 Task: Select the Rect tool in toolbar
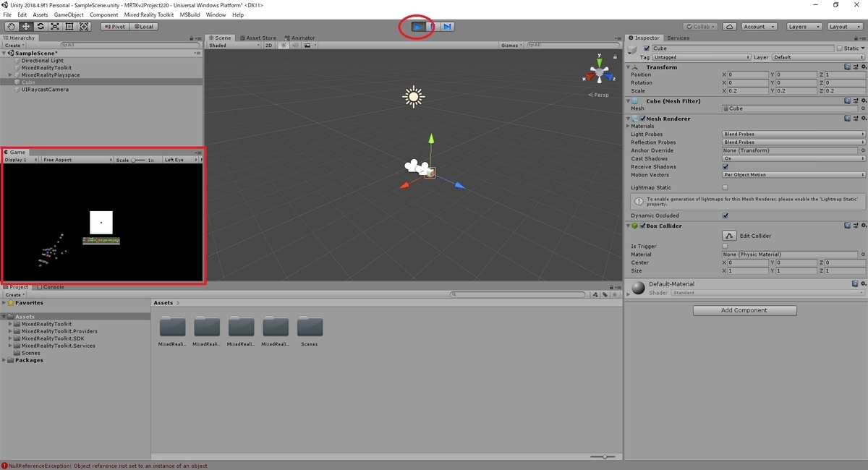coord(69,27)
